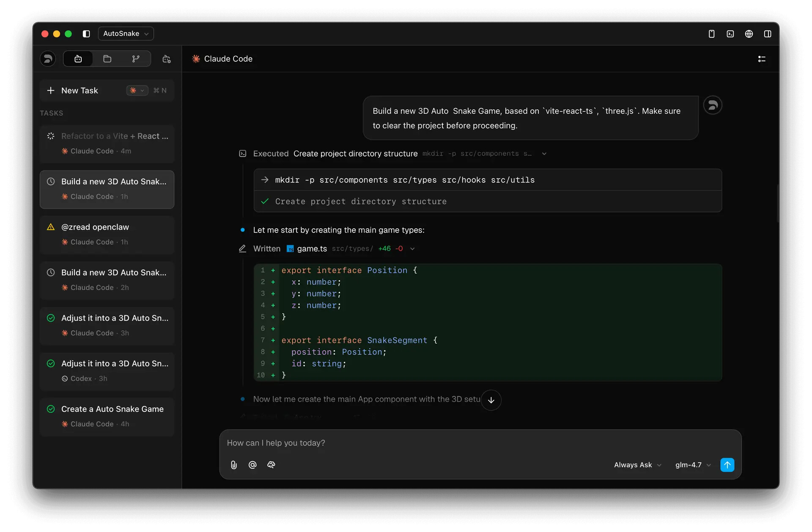Attach a file with the paperclip icon
This screenshot has width=812, height=532.
(x=234, y=465)
